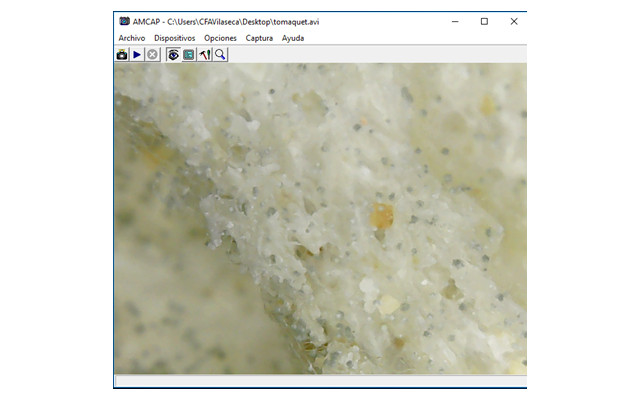Select the magnifying glass zoom icon

(220, 55)
